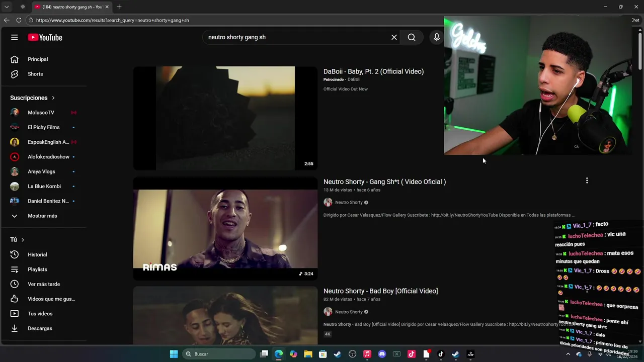Open Apple Music from the taskbar
Image resolution: width=644 pixels, height=362 pixels.
[367, 354]
